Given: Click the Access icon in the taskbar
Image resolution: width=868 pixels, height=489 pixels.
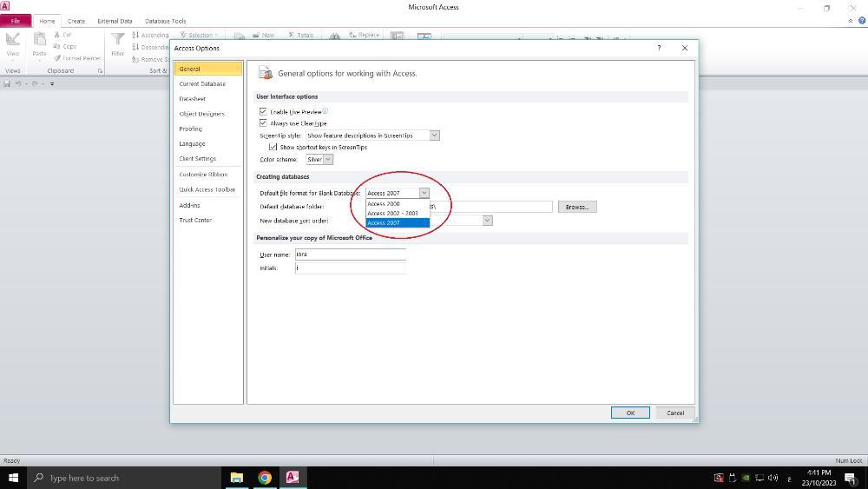Looking at the screenshot, I should coord(293,478).
